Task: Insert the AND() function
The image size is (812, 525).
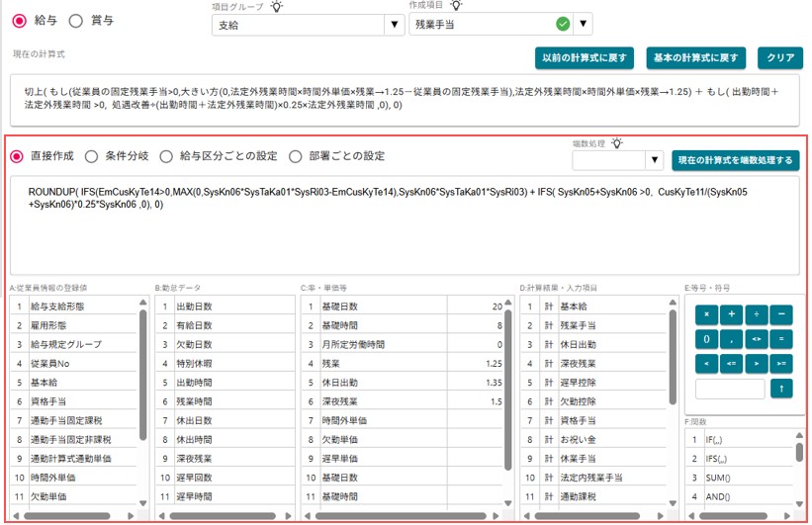Action: (x=740, y=496)
